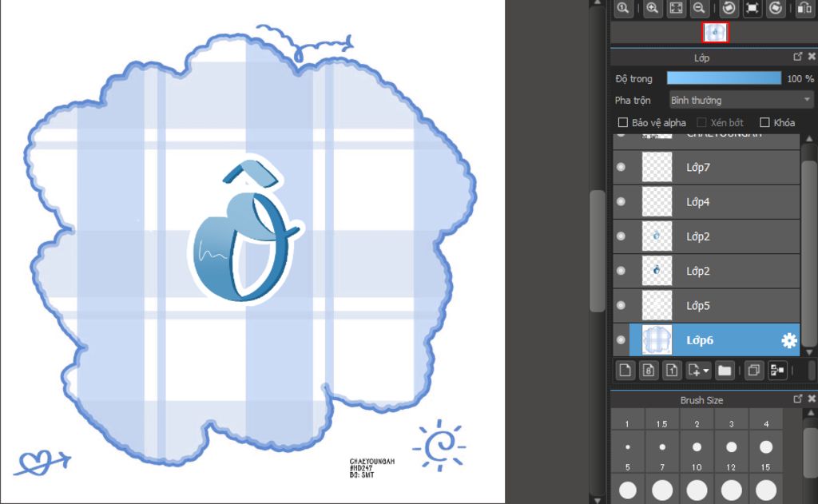Select the Lớp5 layer name

pos(698,306)
